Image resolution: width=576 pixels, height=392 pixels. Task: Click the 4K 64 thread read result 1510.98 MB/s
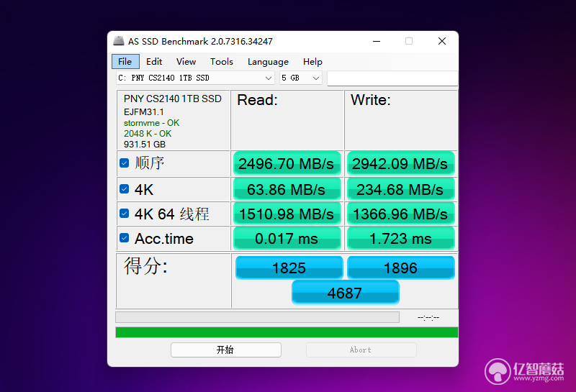287,214
